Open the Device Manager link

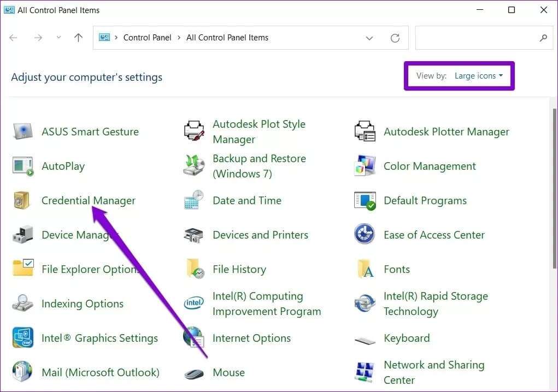[79, 235]
